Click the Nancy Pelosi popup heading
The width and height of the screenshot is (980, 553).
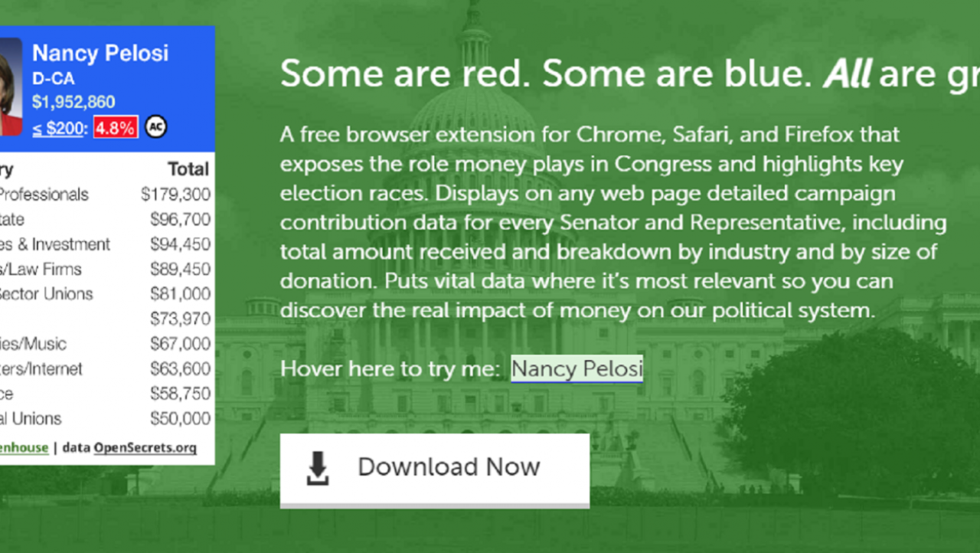[100, 53]
